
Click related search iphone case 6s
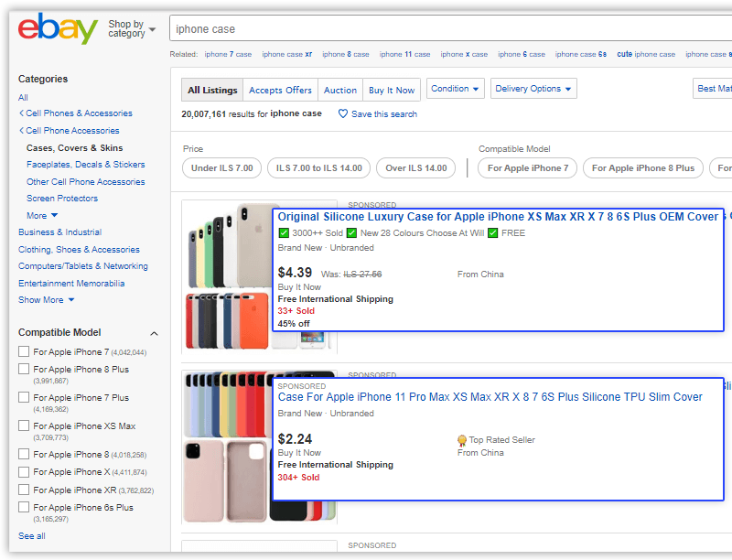point(581,54)
